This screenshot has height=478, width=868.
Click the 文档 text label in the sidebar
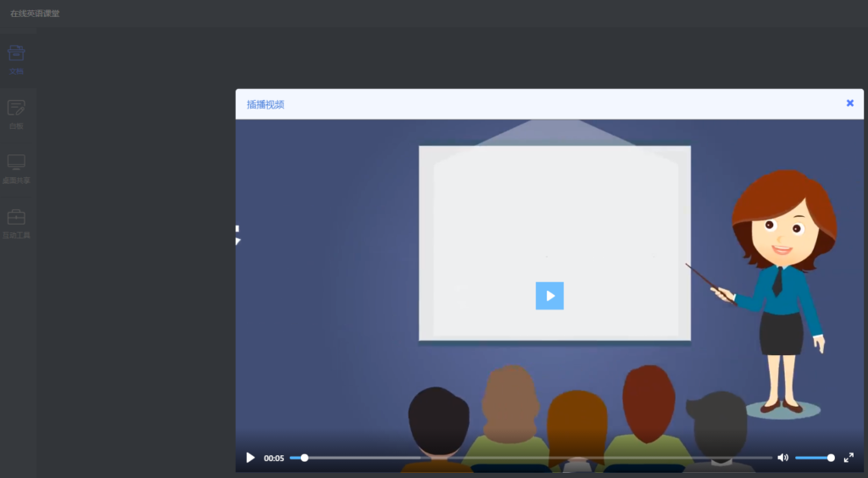(16, 71)
